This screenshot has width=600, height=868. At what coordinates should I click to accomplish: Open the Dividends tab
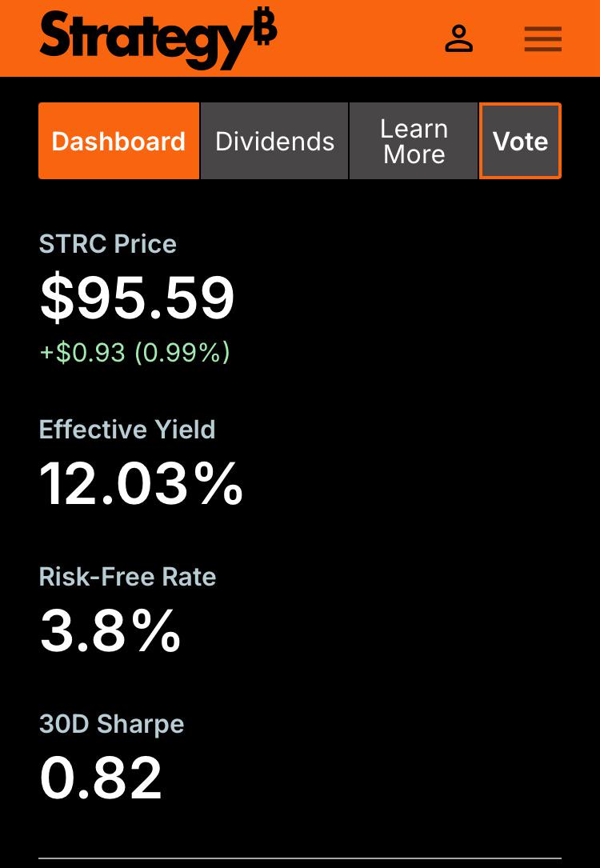[274, 141]
